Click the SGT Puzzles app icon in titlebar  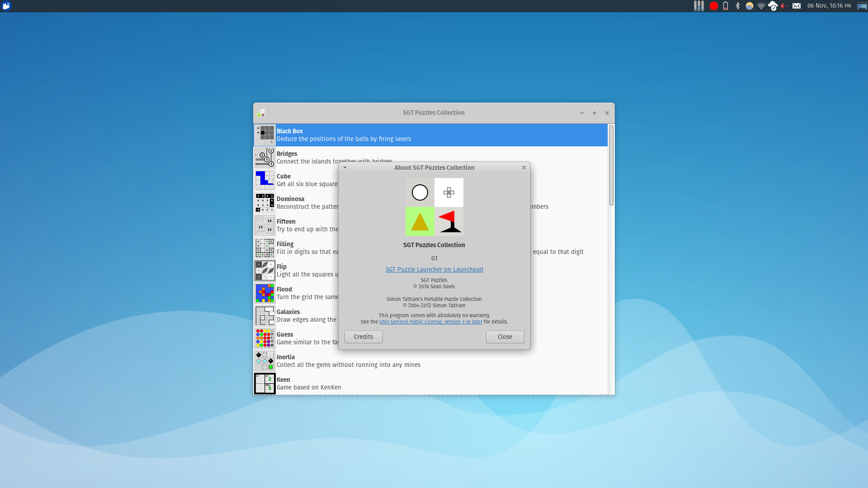click(x=261, y=113)
